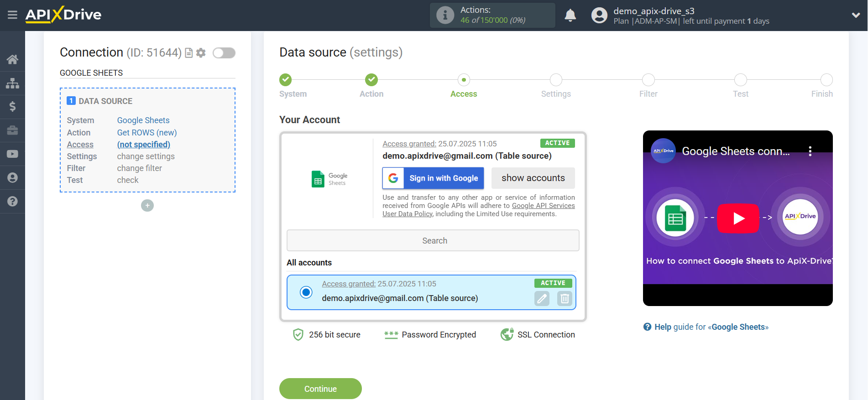Click the Google Sheets logo in account card
This screenshot has height=400, width=868.
[329, 179]
